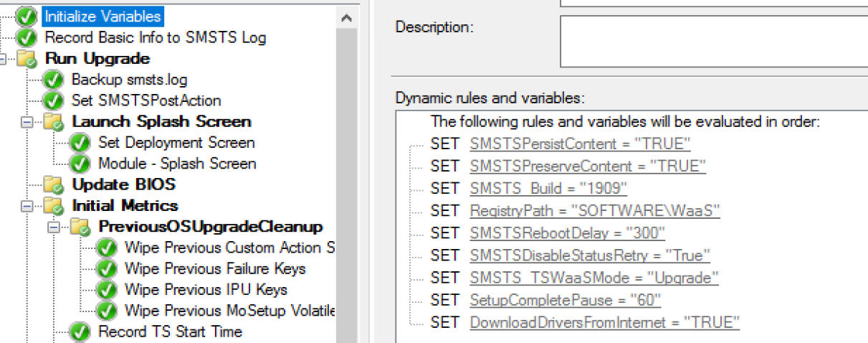This screenshot has width=868, height=343.
Task: Click the Record TS Start Time icon
Action: (x=80, y=332)
